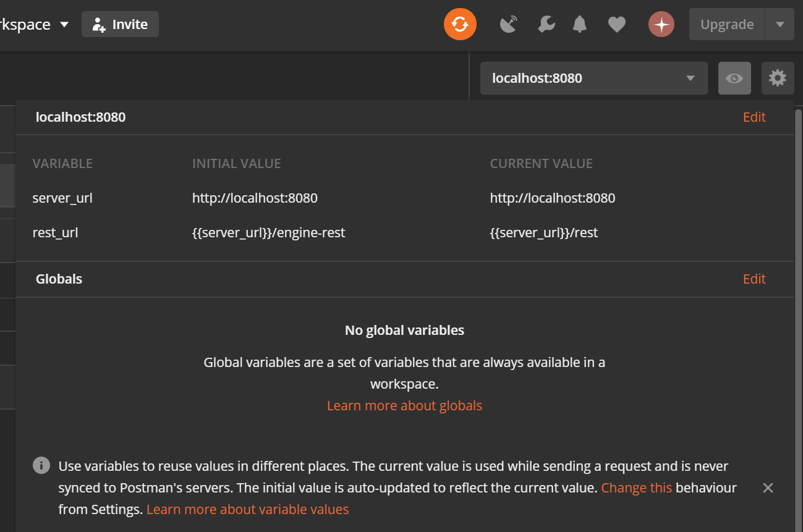Click the CURRENT VALUE column header
The width and height of the screenshot is (803, 532).
coord(542,164)
